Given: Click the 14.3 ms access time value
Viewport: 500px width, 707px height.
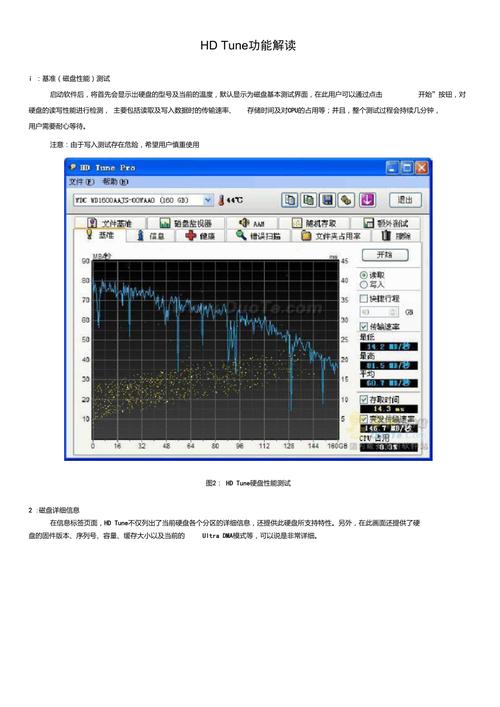Looking at the screenshot, I should [389, 409].
